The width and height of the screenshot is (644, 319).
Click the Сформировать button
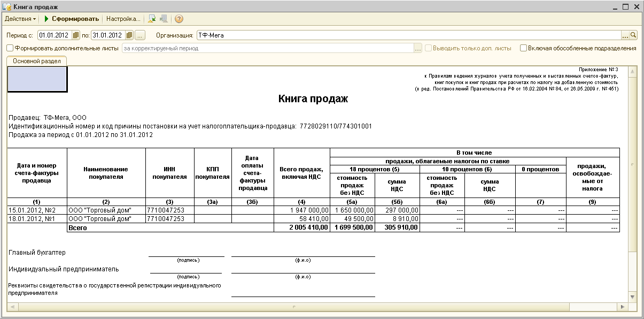point(72,19)
